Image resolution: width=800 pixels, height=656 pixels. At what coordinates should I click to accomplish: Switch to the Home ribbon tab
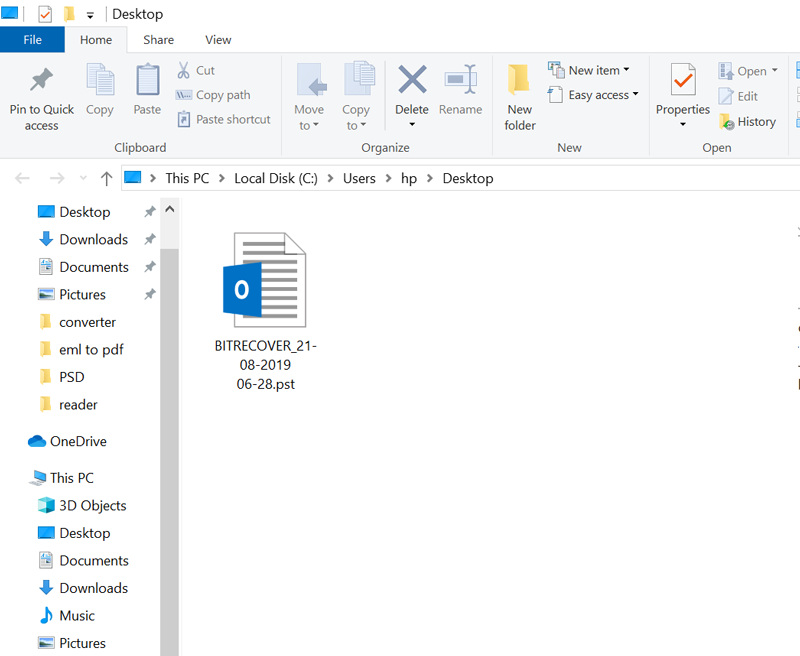pos(96,40)
